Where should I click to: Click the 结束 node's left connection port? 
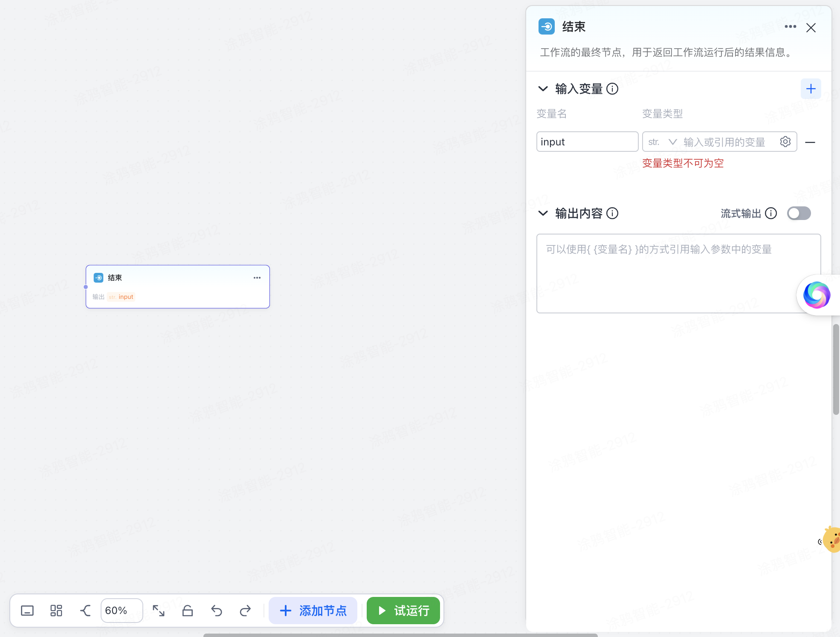pos(86,287)
